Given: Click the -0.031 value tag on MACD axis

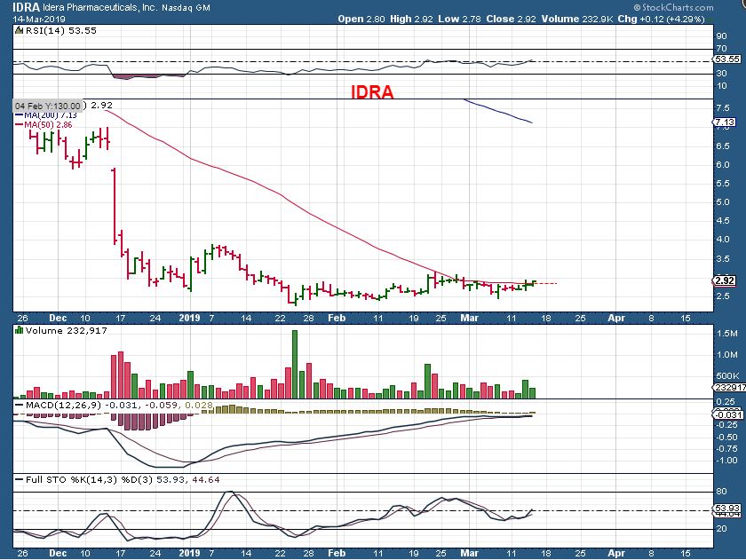Looking at the screenshot, I should pyautogui.click(x=728, y=415).
